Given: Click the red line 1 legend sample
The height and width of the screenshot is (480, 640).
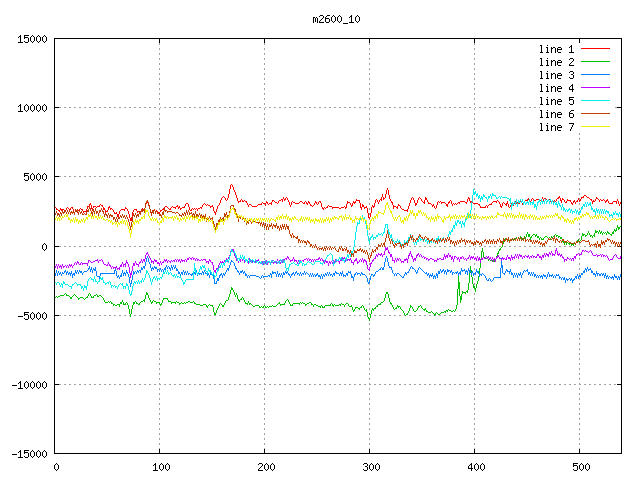Looking at the screenshot, I should point(596,49).
